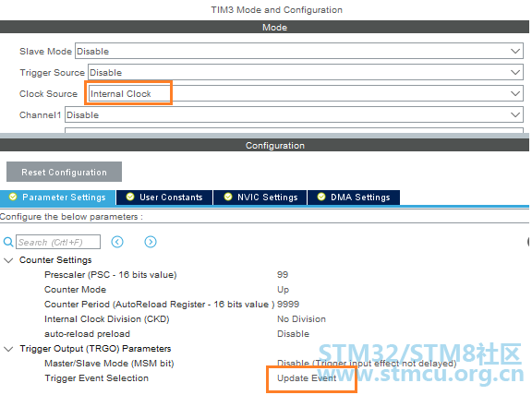Click the Counter Mode parameter row label
This screenshot has height=395, width=532.
76,290
